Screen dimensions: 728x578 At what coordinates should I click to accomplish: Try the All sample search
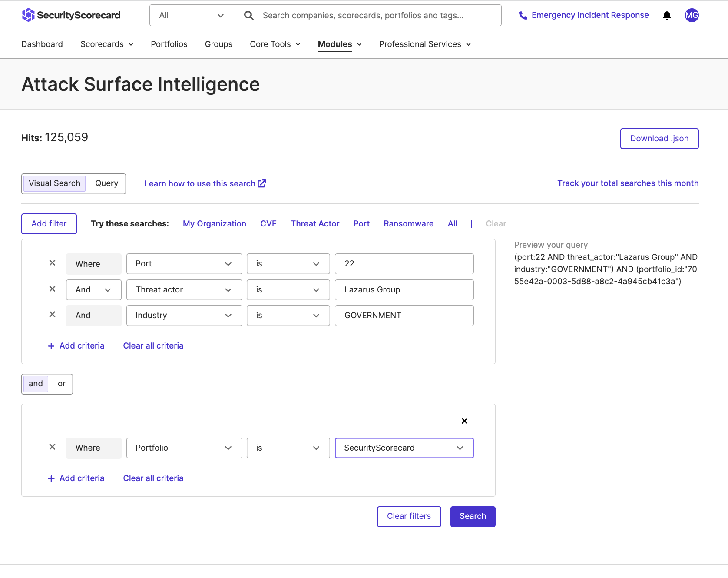453,224
